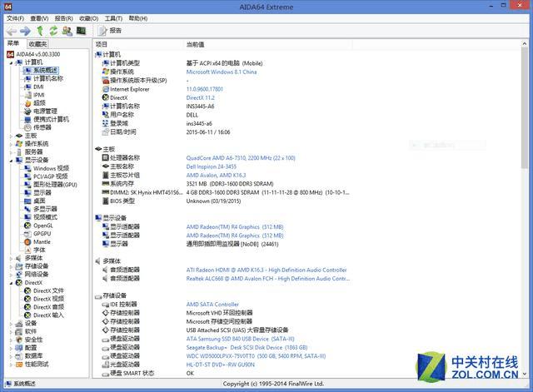
Task: Click the 报告 toolbar button
Action: [109, 31]
